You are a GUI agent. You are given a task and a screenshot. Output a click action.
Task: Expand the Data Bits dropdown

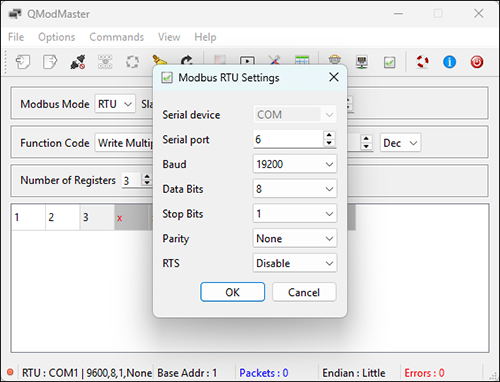[295, 189]
